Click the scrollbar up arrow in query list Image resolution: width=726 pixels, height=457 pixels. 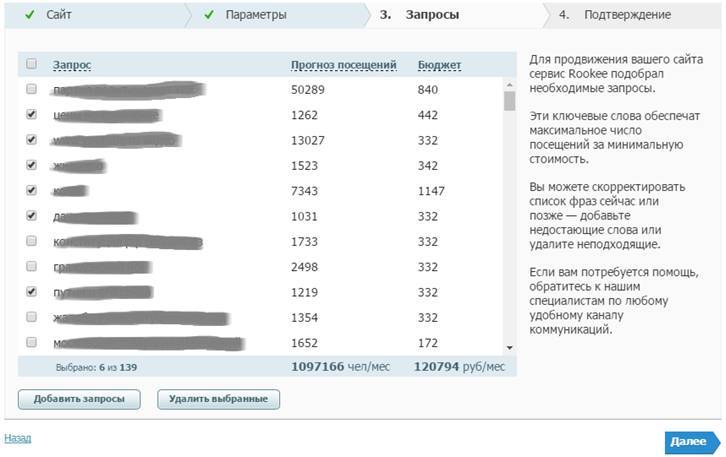[x=509, y=85]
